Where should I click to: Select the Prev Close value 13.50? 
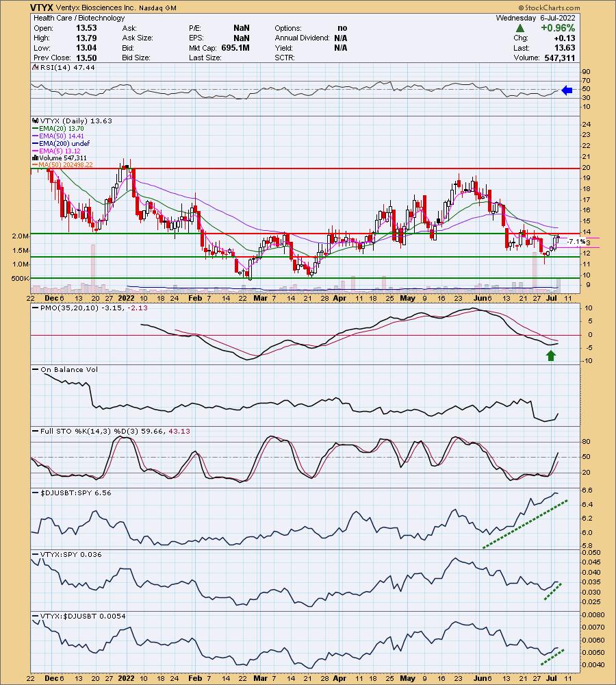[86, 58]
